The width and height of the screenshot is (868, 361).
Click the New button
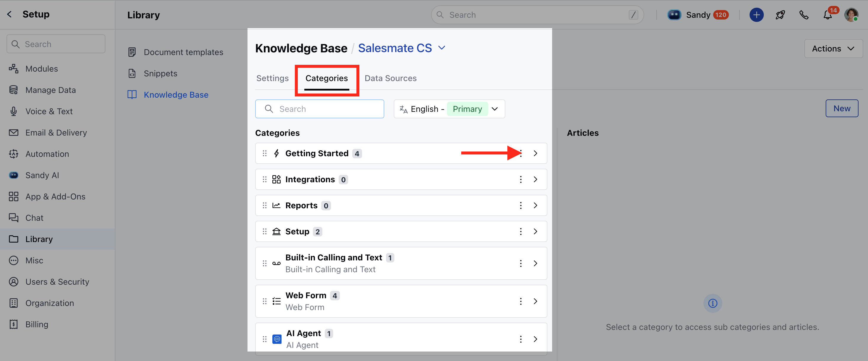[x=841, y=108]
